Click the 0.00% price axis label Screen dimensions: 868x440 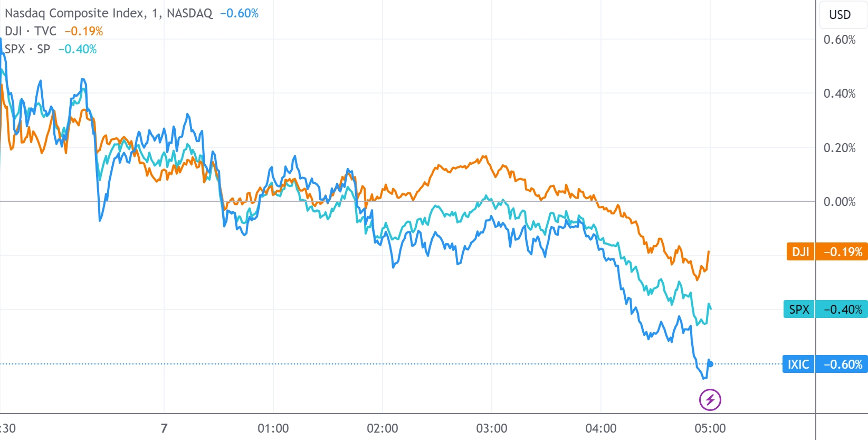coord(840,202)
